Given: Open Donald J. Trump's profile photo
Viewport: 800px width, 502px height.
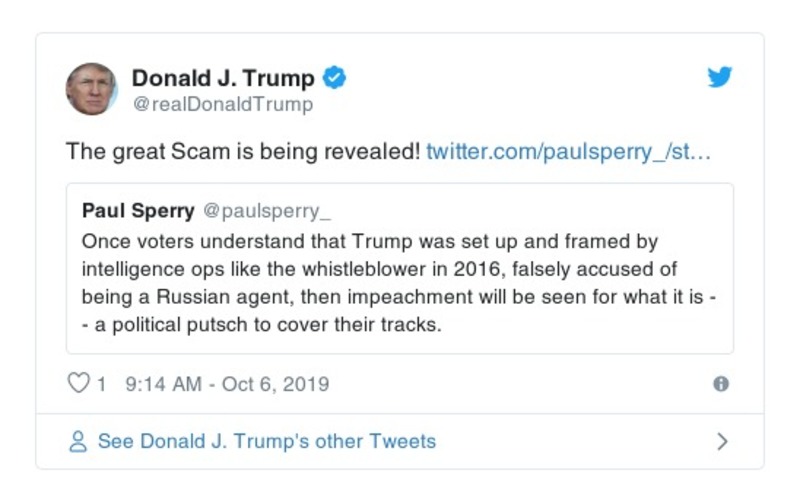Looking at the screenshot, I should 92,89.
